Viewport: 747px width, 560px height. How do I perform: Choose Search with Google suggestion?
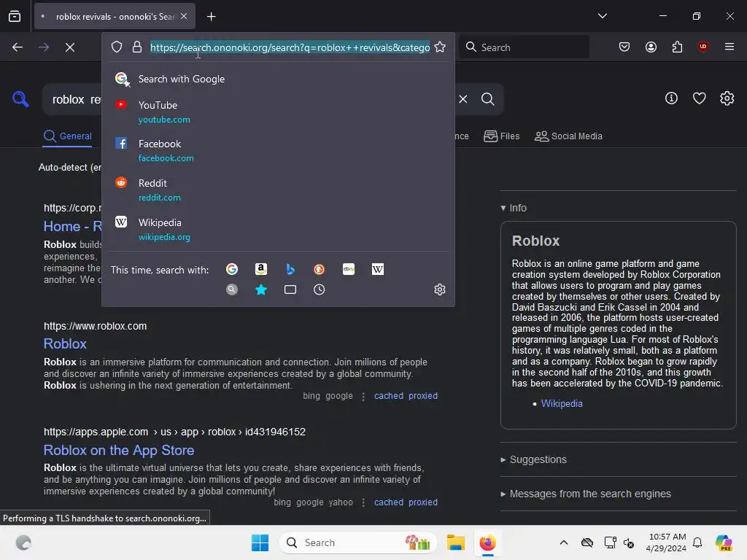278,79
